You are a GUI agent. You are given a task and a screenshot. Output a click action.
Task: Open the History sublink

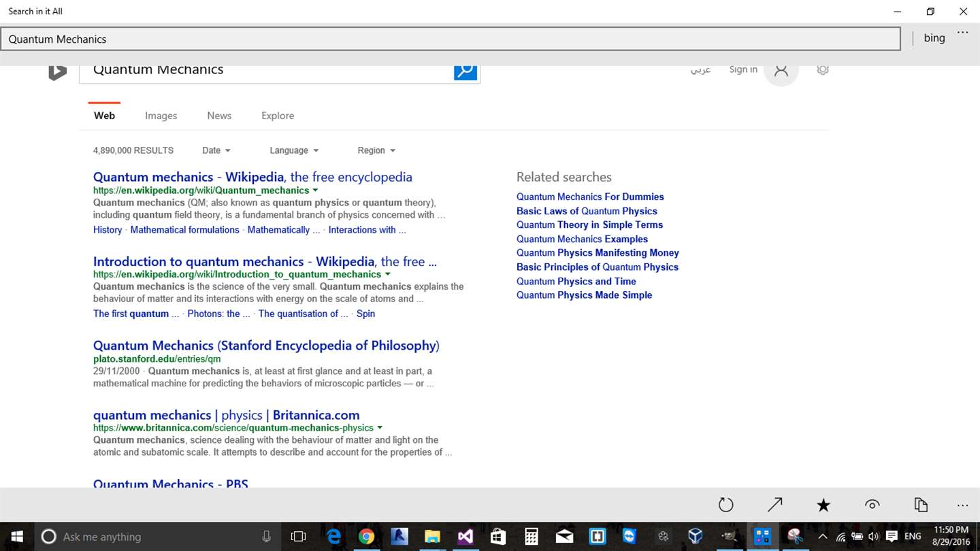(108, 230)
